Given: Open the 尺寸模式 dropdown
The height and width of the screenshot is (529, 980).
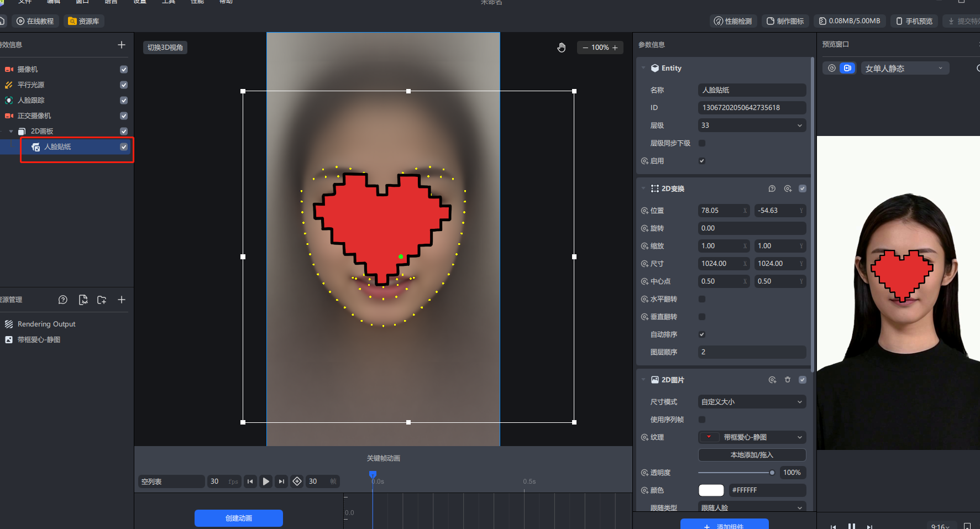Looking at the screenshot, I should 752,402.
